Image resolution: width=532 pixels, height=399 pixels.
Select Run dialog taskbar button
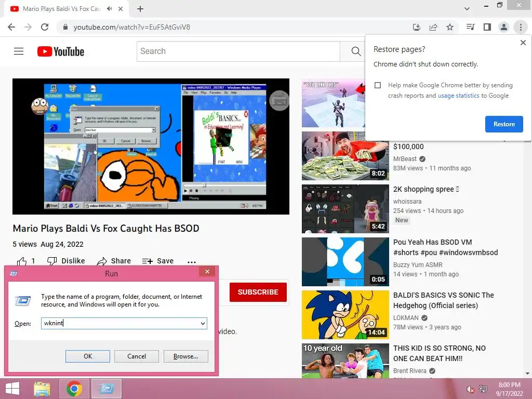(107, 389)
